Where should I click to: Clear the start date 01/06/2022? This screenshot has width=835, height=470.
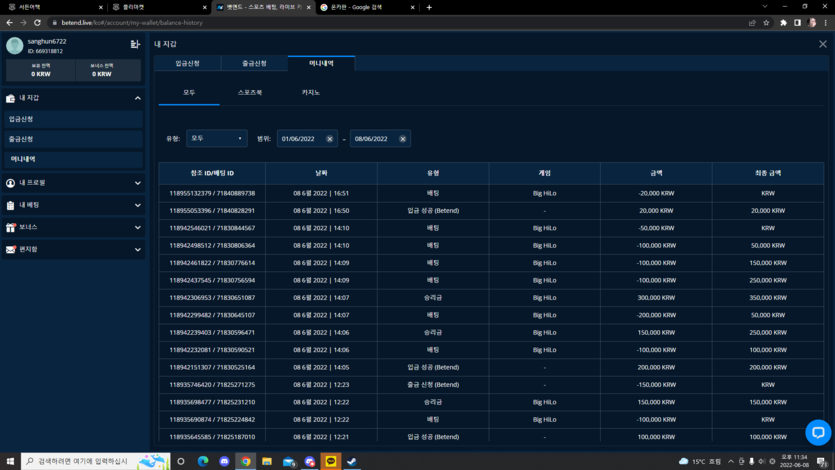point(330,139)
